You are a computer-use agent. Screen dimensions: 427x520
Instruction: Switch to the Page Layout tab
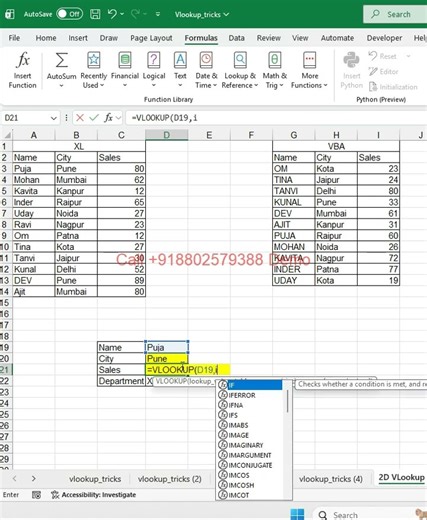click(x=151, y=38)
